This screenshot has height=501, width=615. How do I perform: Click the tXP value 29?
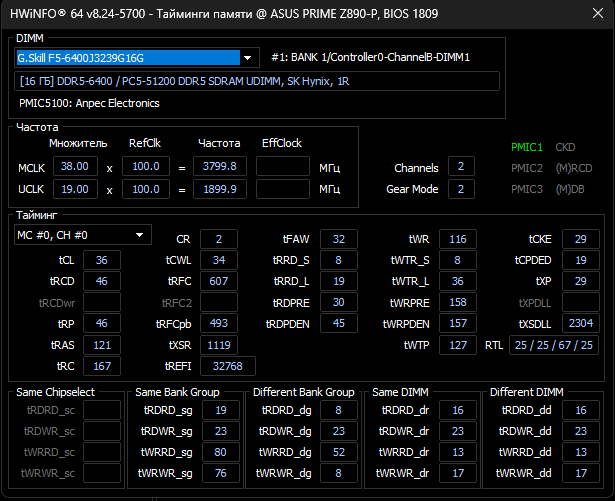581,281
